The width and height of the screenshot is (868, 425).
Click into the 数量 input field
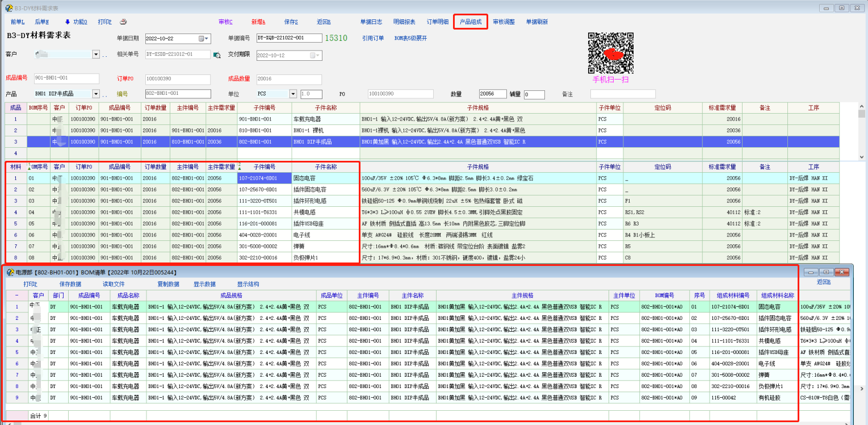[492, 94]
